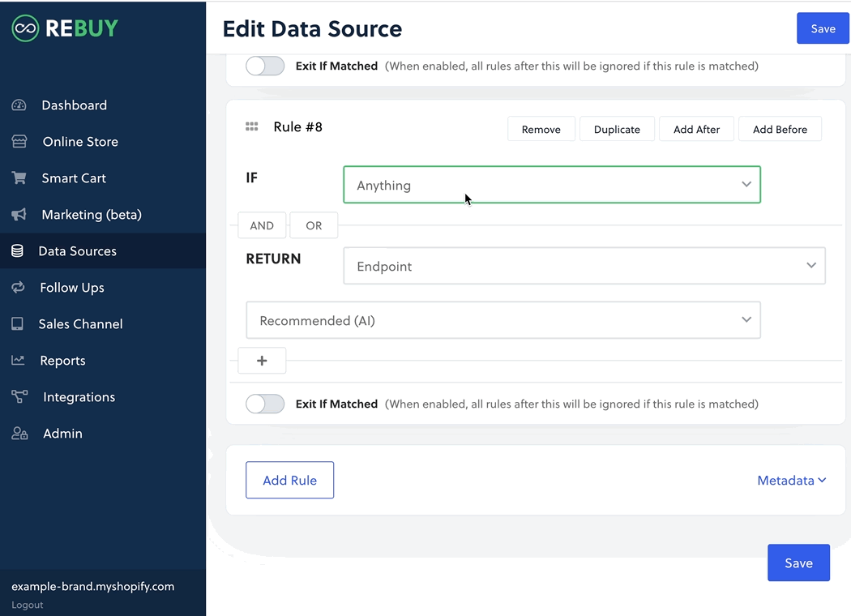View the Reports section
Image resolution: width=851 pixels, height=616 pixels.
coord(63,361)
